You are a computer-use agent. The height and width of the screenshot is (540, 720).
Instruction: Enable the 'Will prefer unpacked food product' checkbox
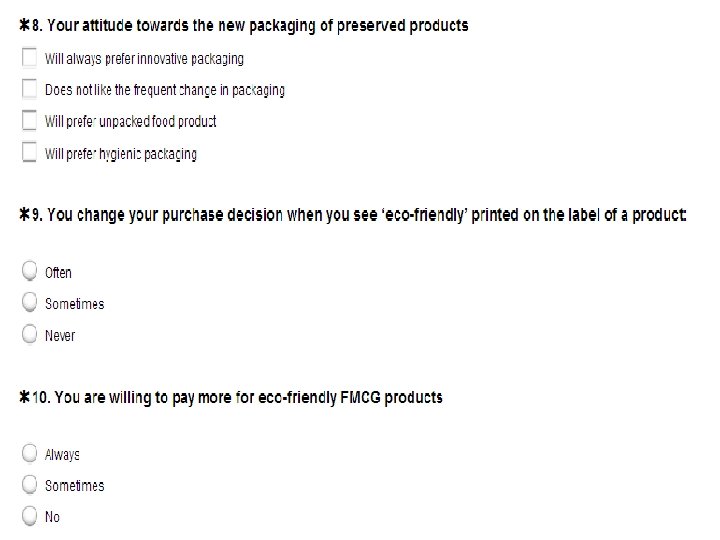30,121
